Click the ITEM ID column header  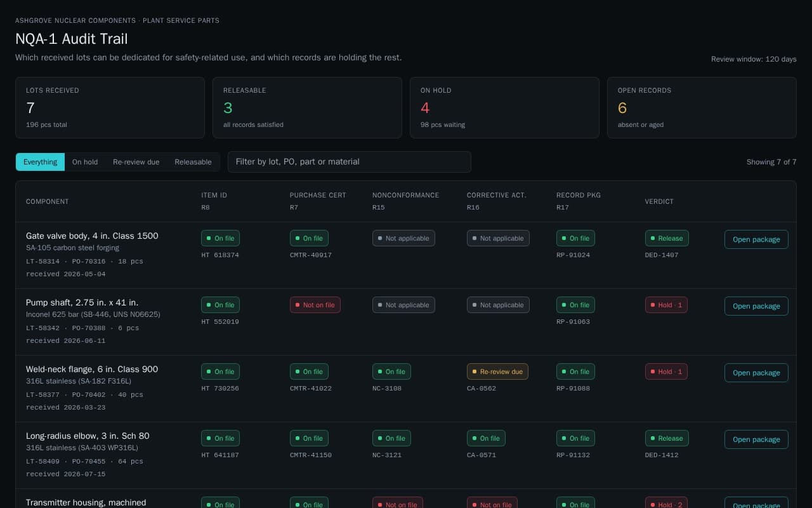click(x=214, y=195)
